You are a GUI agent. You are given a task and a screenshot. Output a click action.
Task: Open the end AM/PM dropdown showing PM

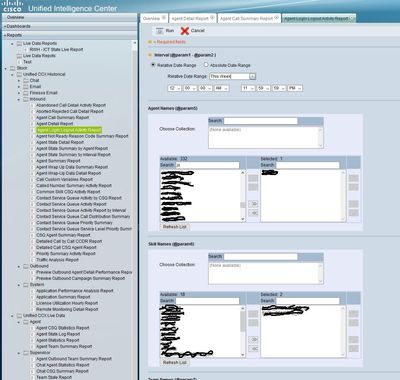[x=296, y=88]
